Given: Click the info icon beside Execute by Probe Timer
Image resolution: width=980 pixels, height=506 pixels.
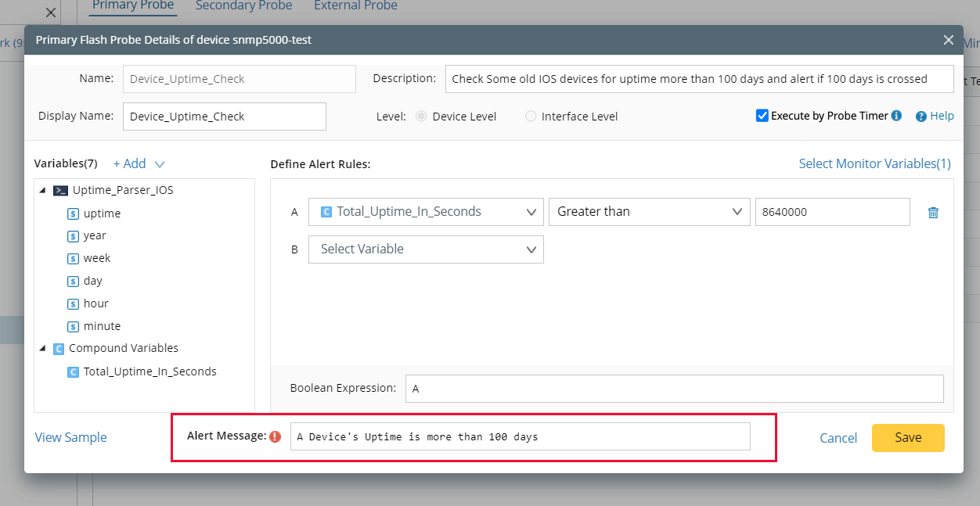Looking at the screenshot, I should [x=896, y=115].
